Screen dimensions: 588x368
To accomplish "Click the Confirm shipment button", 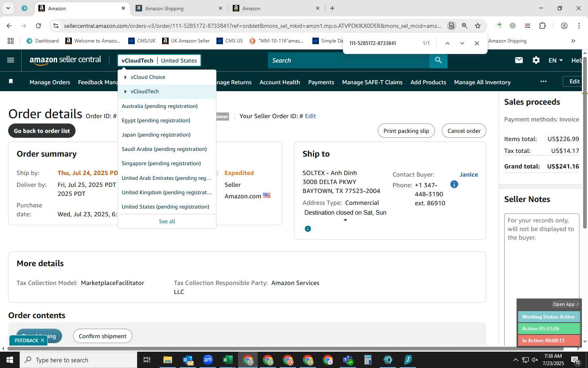I will 102,336.
